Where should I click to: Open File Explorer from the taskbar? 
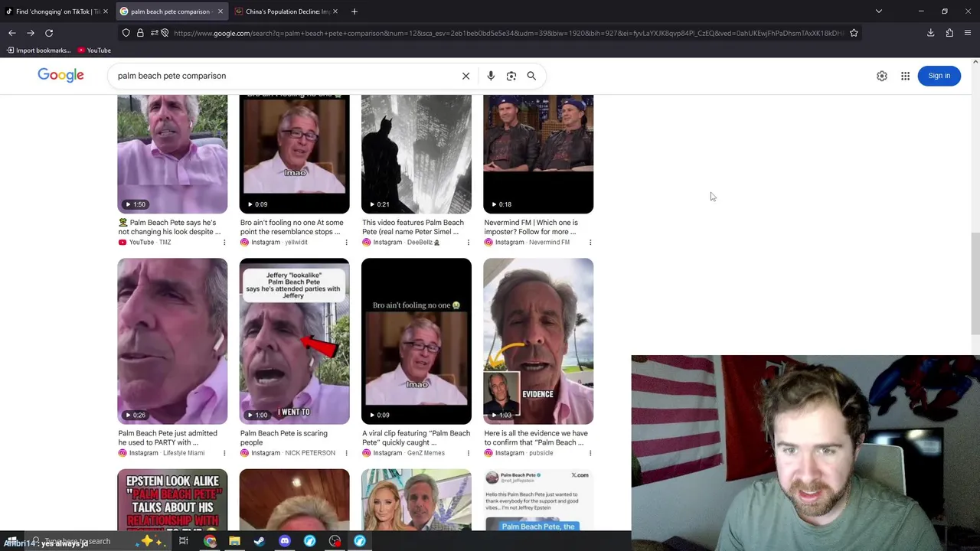point(234,541)
